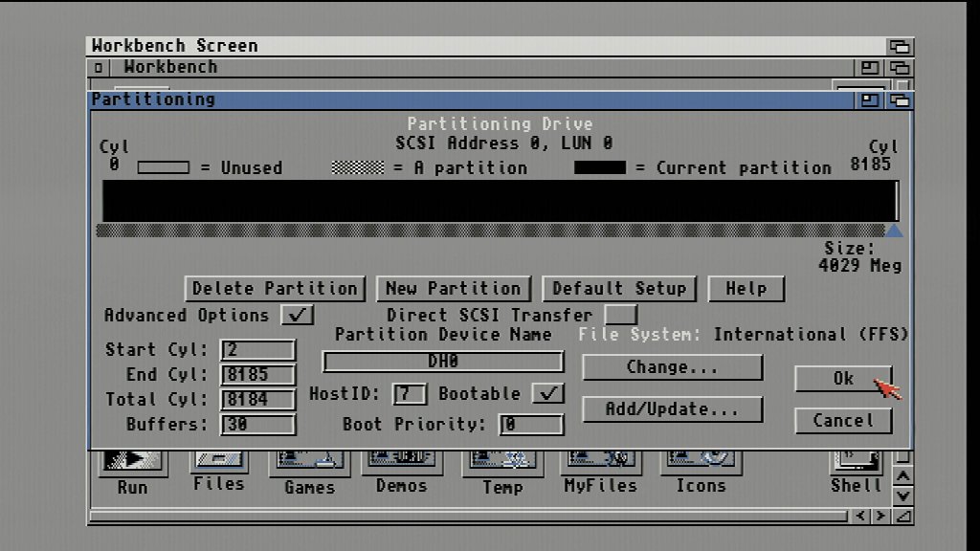The width and height of the screenshot is (980, 551).
Task: Open the Demos drawer icon
Action: pos(401,464)
